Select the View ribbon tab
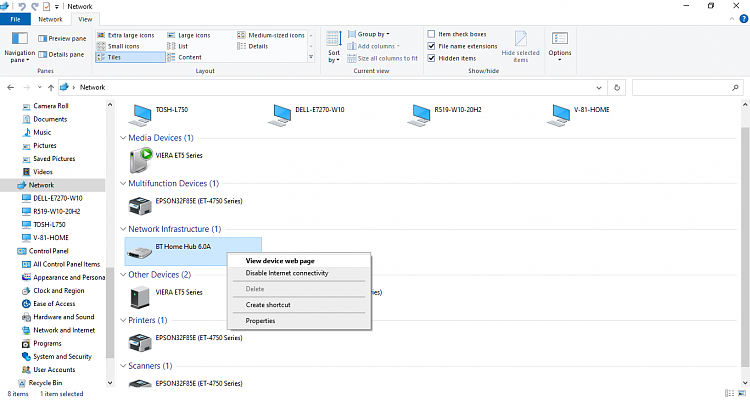The width and height of the screenshot is (750, 400). tap(85, 20)
